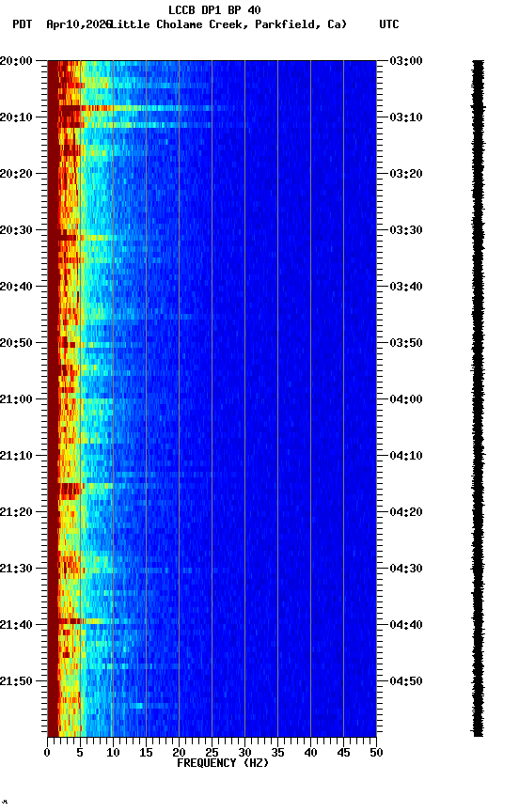Click the 03:40 UTC time label
Screen dimensions: 519x812
(x=406, y=287)
